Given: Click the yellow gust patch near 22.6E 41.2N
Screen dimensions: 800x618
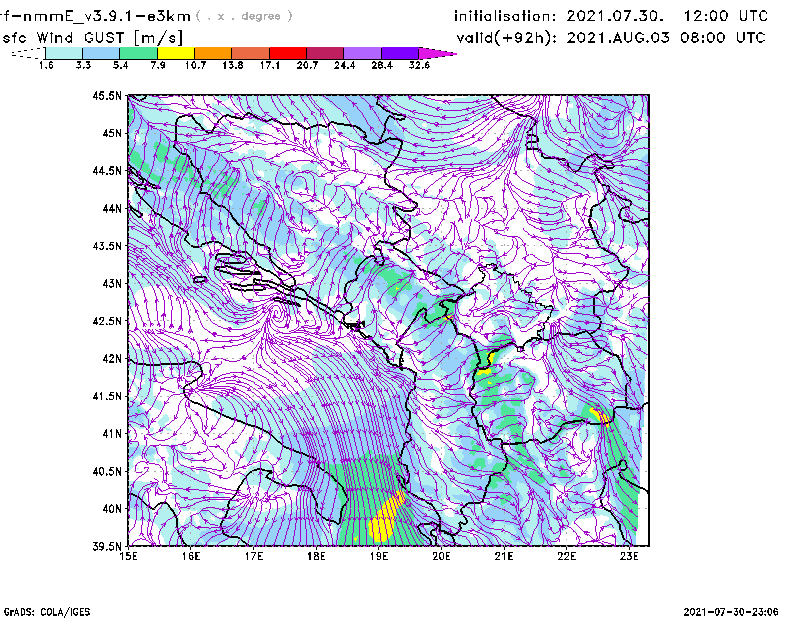Looking at the screenshot, I should tap(600, 415).
